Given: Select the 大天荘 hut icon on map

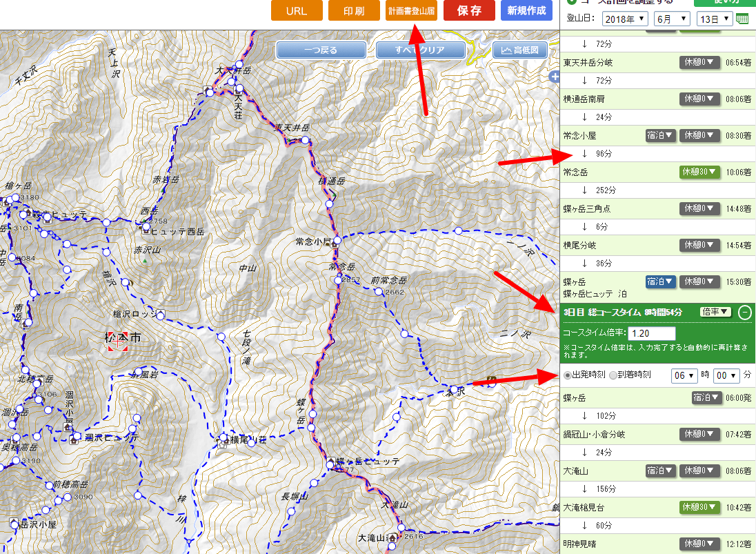Looking at the screenshot, I should [x=237, y=90].
